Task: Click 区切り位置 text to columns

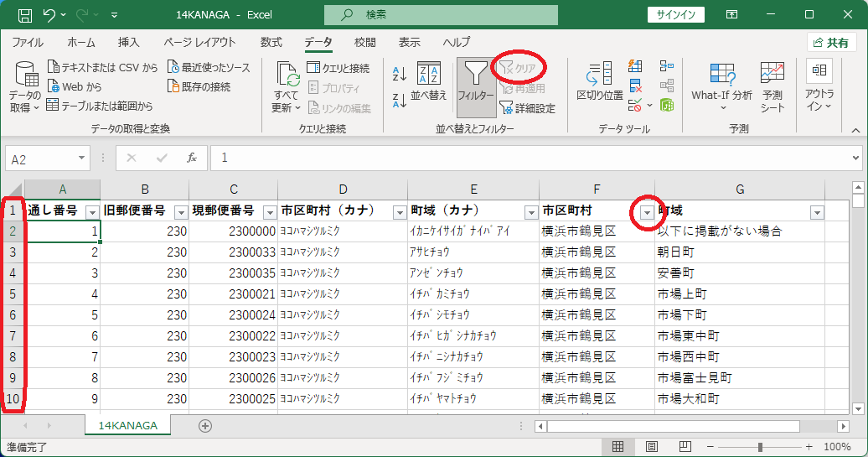Action: click(x=600, y=81)
